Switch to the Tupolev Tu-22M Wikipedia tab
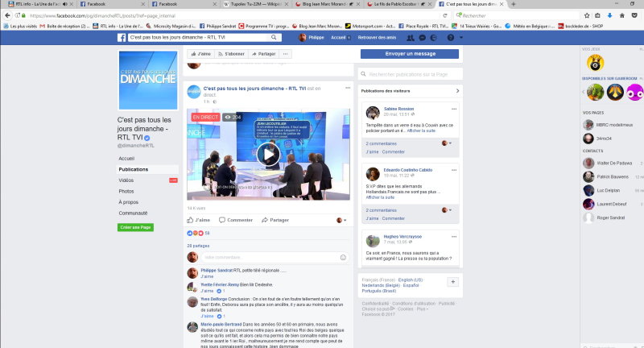This screenshot has width=644, height=348. click(x=254, y=4)
